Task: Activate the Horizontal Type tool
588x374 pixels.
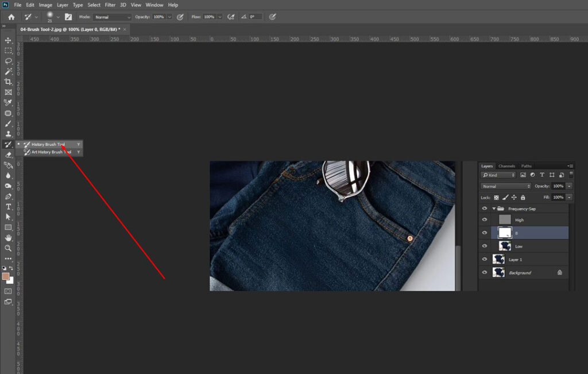Action: pyautogui.click(x=8, y=207)
